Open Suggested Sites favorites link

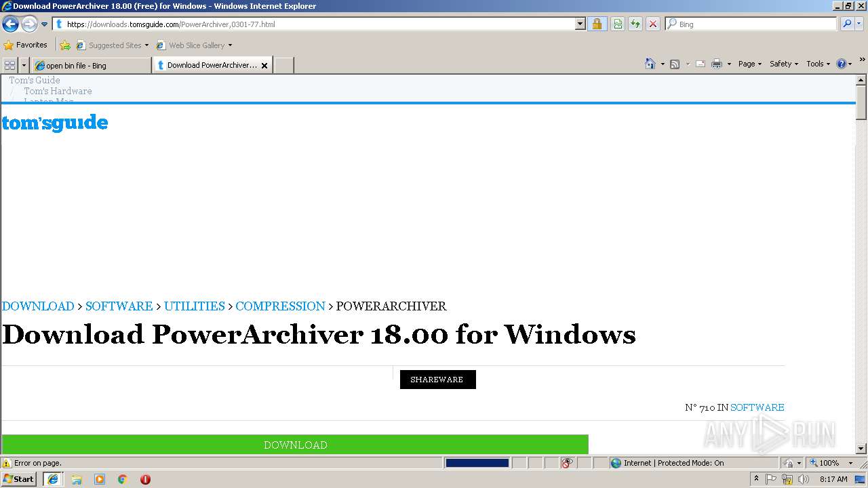(x=112, y=45)
